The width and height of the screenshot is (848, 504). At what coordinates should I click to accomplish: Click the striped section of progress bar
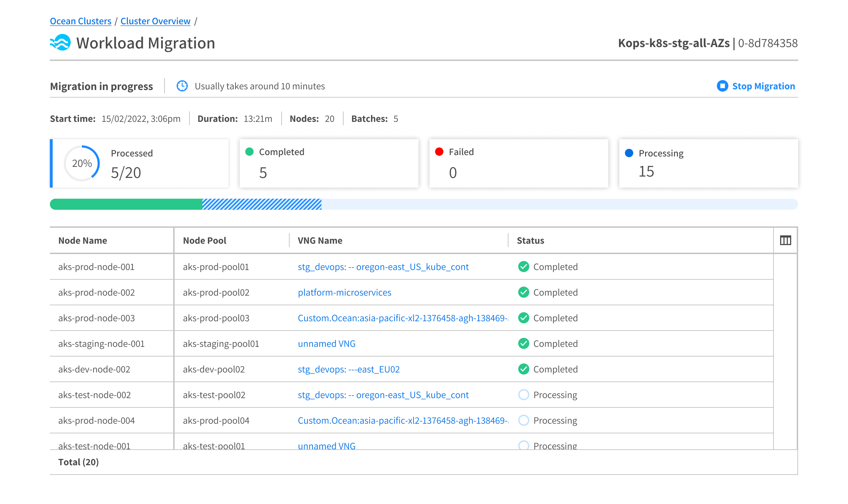coord(262,204)
